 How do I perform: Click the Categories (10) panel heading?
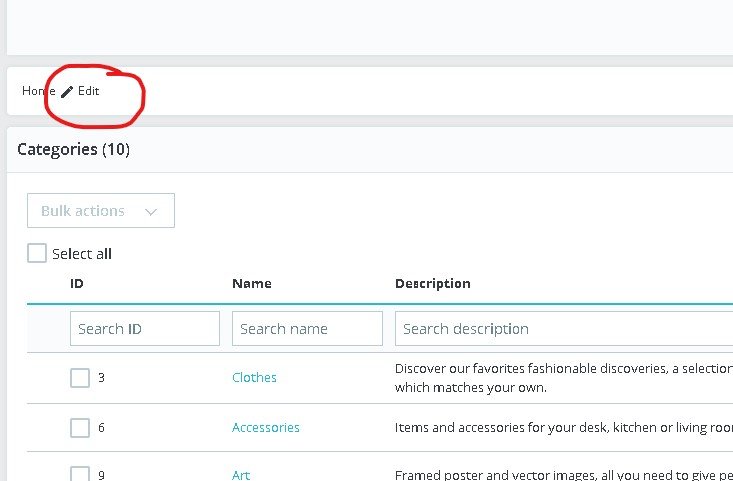74,150
